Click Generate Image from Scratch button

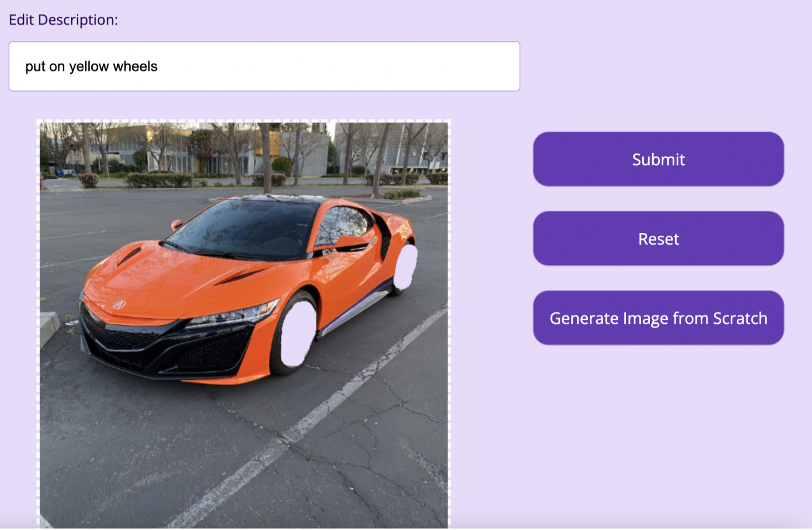pos(658,318)
